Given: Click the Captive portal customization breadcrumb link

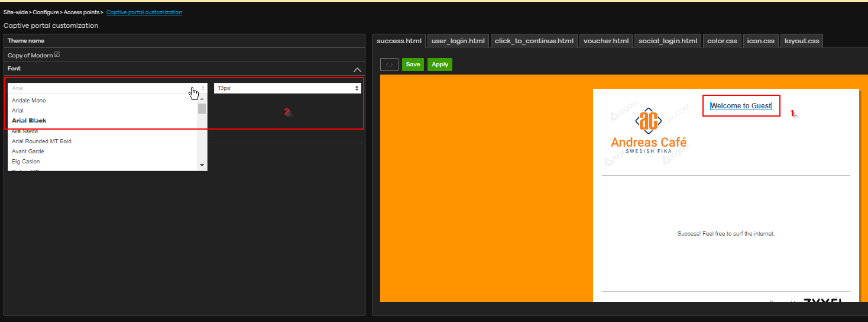Looking at the screenshot, I should point(144,12).
